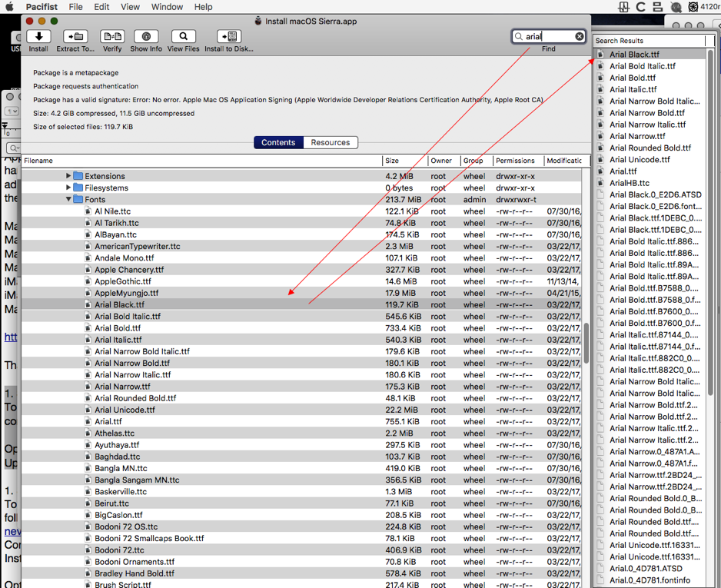Switch to the Contents tab
Image resolution: width=721 pixels, height=588 pixels.
278,142
